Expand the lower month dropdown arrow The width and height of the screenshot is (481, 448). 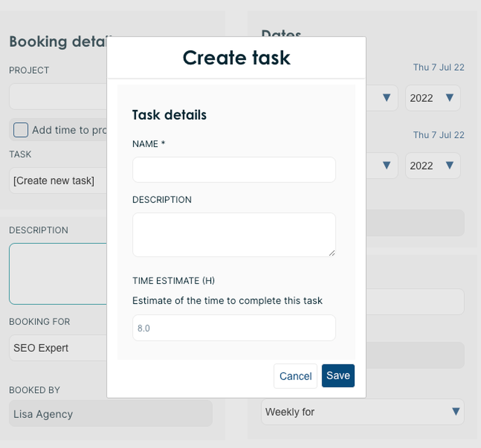tap(387, 166)
